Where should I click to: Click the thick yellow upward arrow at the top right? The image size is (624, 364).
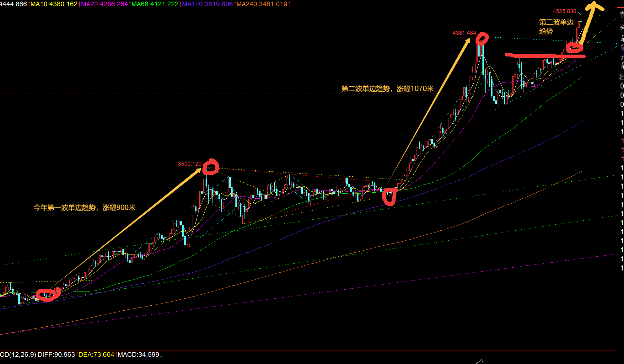point(588,22)
